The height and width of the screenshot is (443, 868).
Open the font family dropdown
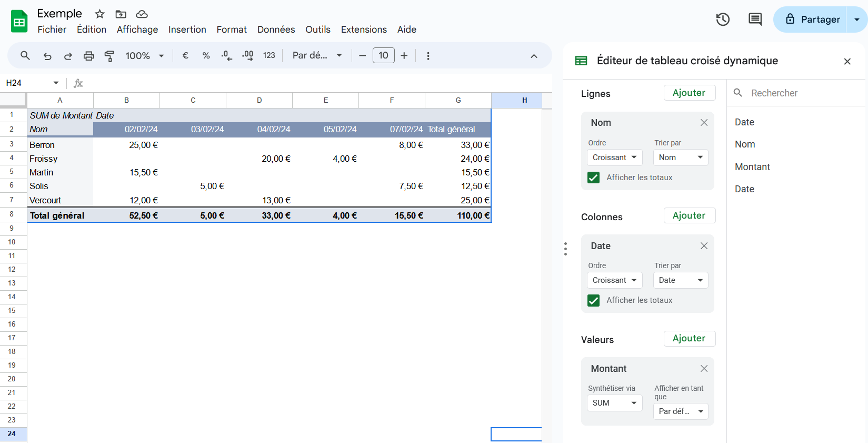(x=317, y=55)
